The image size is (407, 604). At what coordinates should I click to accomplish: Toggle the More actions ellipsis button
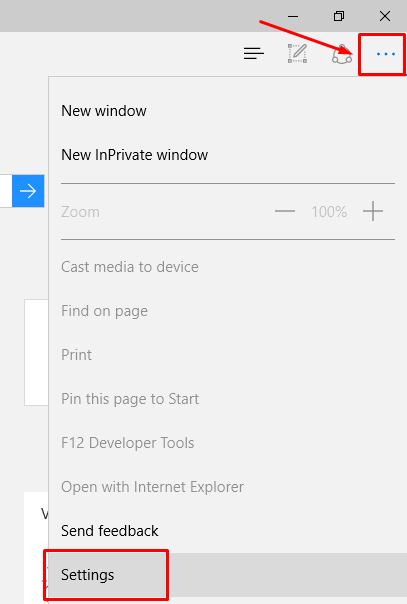(385, 54)
